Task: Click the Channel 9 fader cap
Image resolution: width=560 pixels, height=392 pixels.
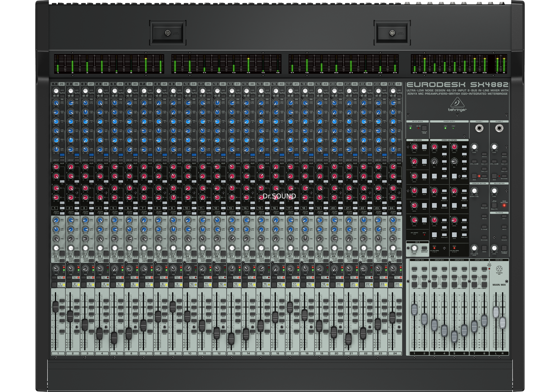Action: point(173,307)
